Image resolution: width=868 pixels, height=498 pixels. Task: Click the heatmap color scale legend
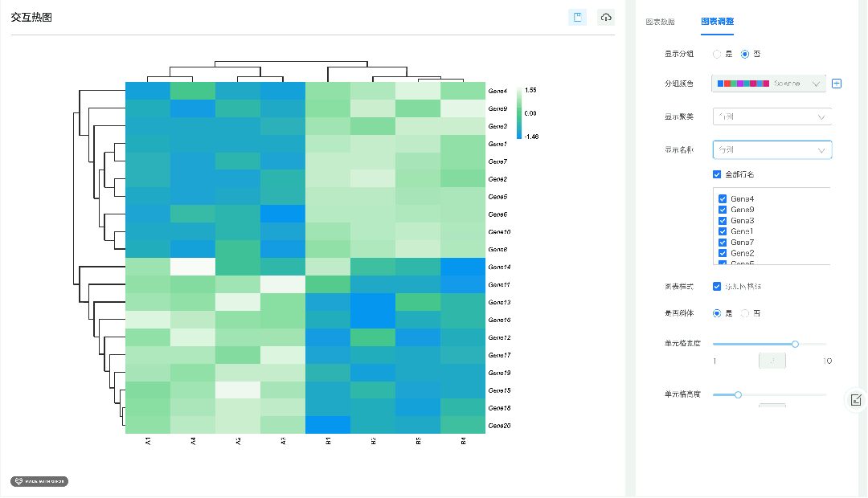pyautogui.click(x=520, y=113)
